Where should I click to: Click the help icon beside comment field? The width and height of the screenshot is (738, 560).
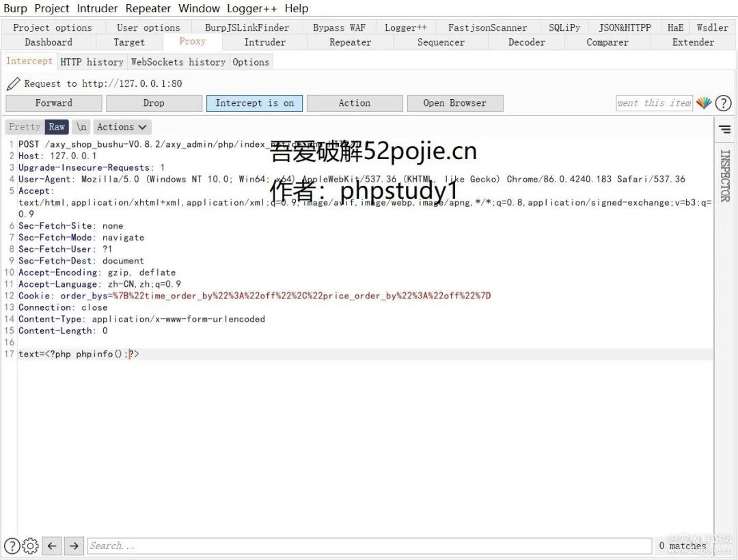pyautogui.click(x=723, y=103)
